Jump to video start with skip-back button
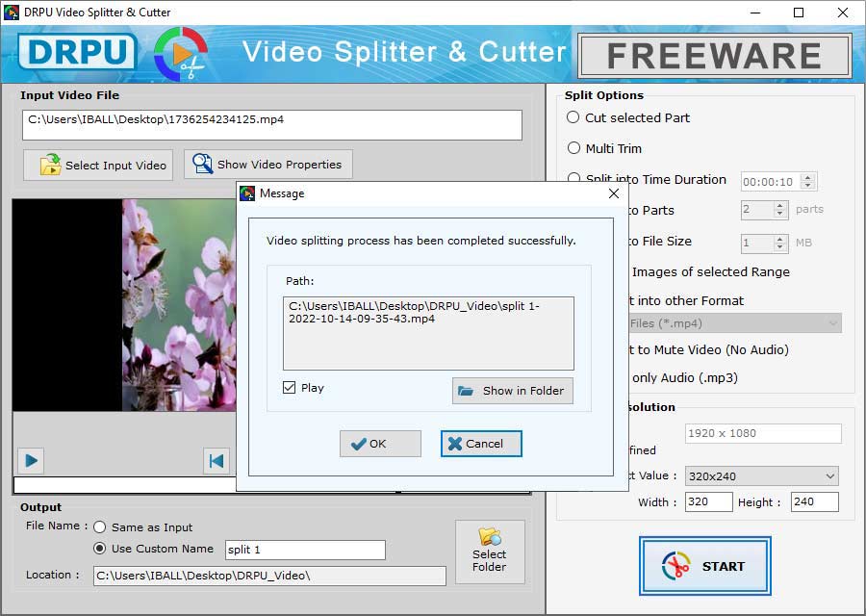The width and height of the screenshot is (866, 616). pos(216,460)
